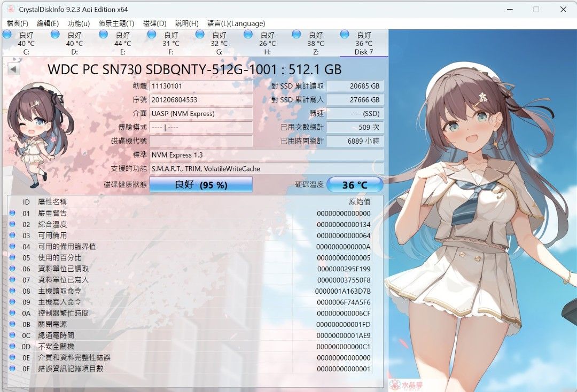The image size is (577, 392).
Task: Click the status dot for attribute 0D 不安全關機
Action: [x=12, y=346]
